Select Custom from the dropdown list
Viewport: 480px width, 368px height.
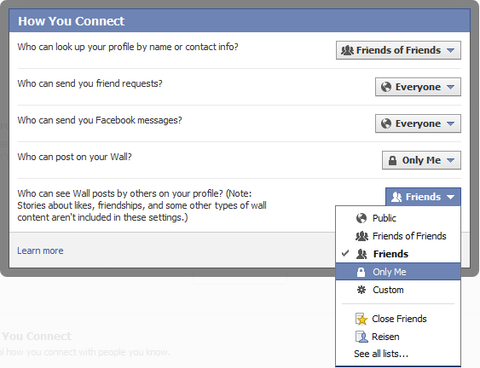pos(398,290)
